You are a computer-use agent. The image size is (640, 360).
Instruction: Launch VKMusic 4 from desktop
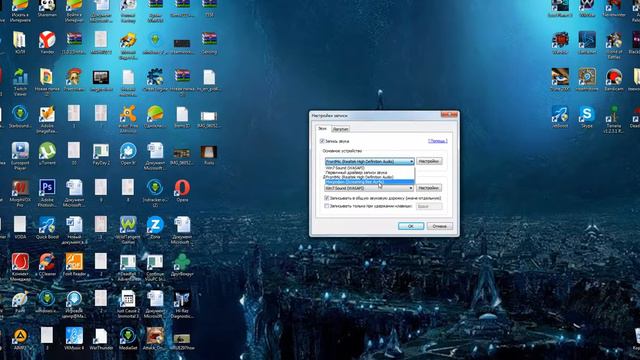click(74, 336)
